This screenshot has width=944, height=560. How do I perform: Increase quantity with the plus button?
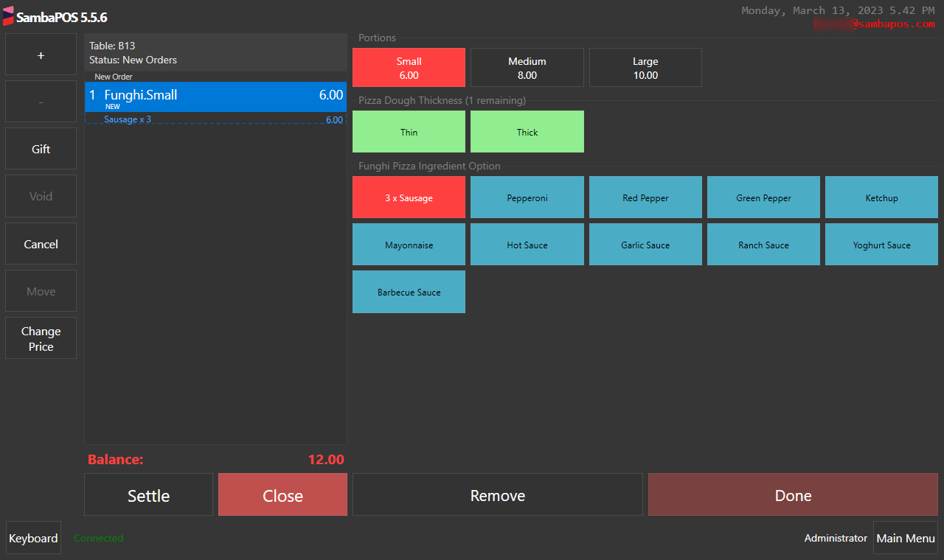[41, 55]
